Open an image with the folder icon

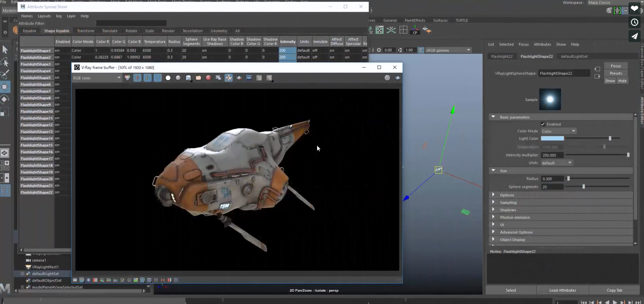point(198,78)
